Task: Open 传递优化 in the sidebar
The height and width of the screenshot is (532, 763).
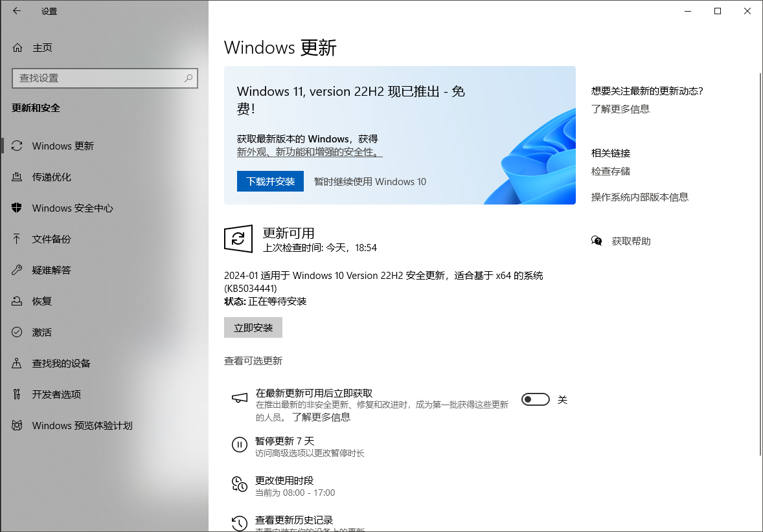Action: click(52, 177)
